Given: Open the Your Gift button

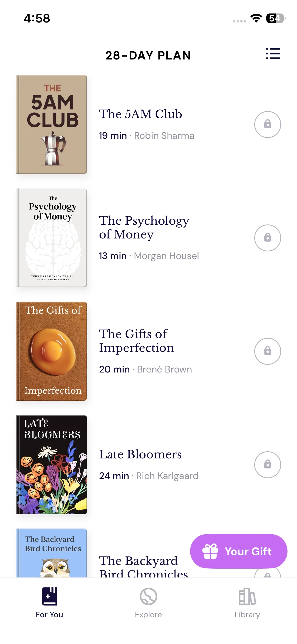Looking at the screenshot, I should pos(239,551).
